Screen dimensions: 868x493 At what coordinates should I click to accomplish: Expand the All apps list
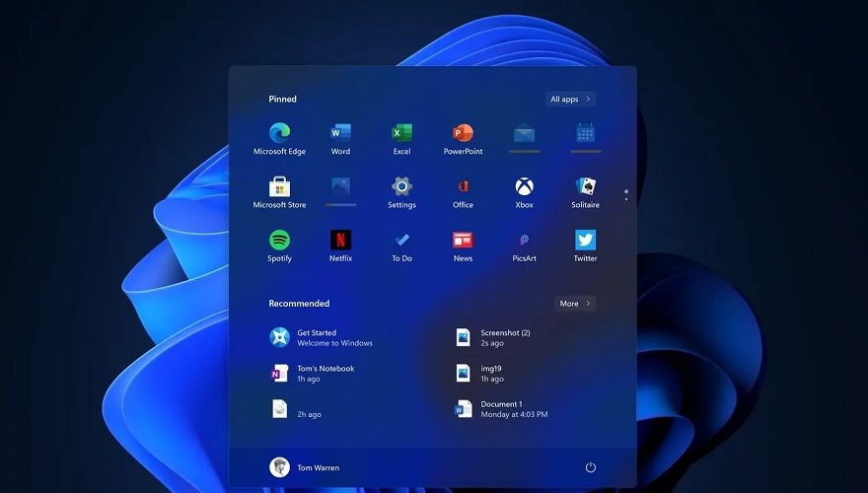(570, 100)
